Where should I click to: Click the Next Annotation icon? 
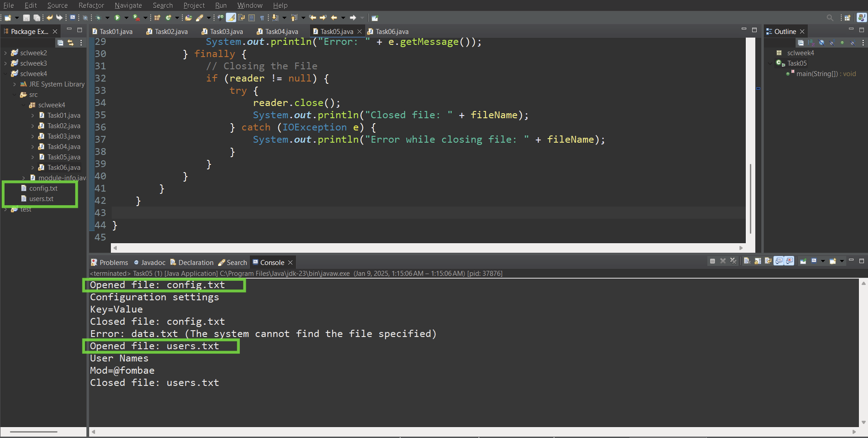coord(275,18)
